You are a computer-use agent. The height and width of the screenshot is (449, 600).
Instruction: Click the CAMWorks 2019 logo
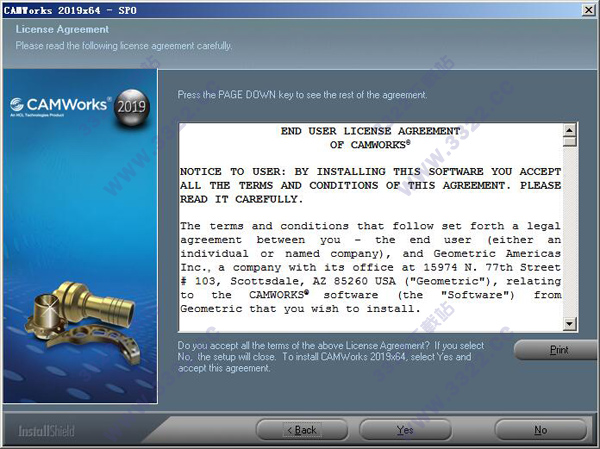pos(80,108)
